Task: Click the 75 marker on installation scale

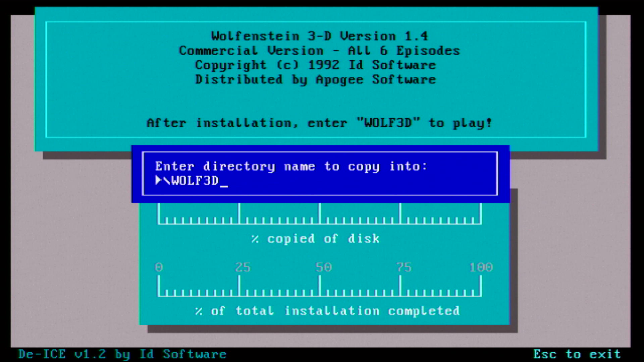Action: pyautogui.click(x=404, y=267)
